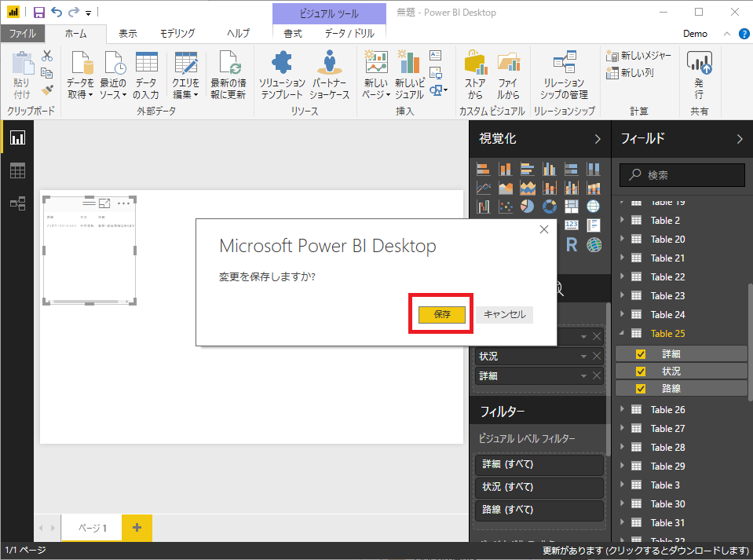Collapse the 視覚化 pane with its chevron

pyautogui.click(x=598, y=139)
